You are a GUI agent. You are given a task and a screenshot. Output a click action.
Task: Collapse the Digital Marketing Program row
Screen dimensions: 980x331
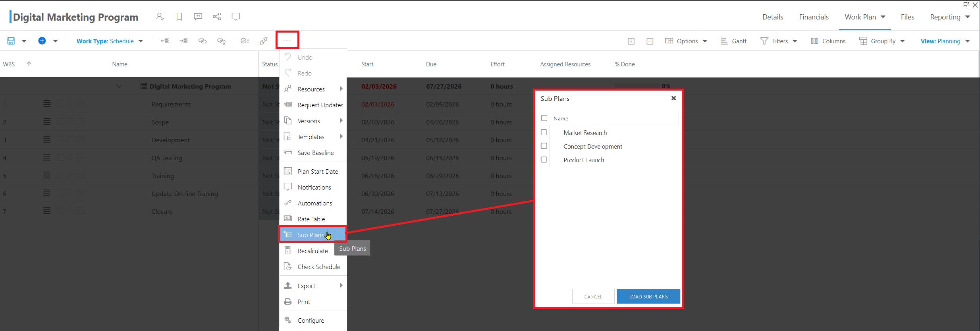(x=119, y=86)
